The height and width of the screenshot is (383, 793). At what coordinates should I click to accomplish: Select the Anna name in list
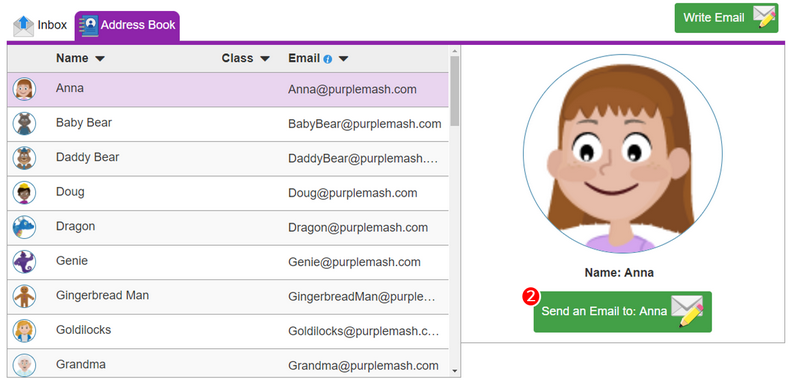click(x=70, y=88)
